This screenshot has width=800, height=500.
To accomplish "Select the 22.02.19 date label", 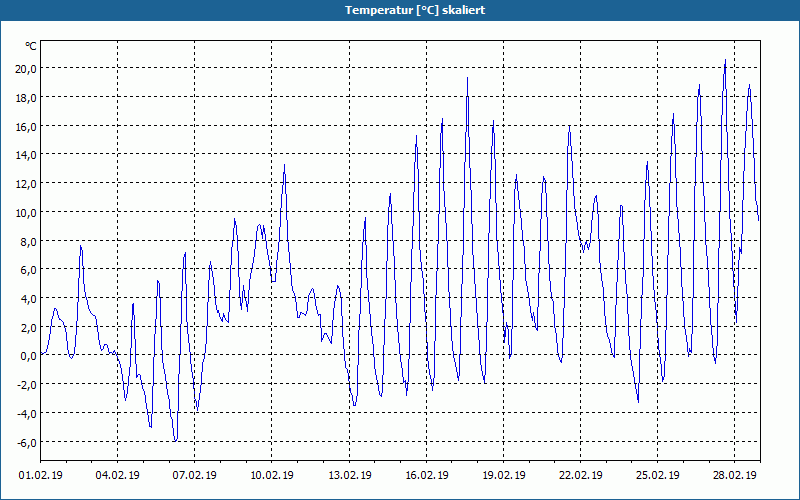I will coord(581,475).
